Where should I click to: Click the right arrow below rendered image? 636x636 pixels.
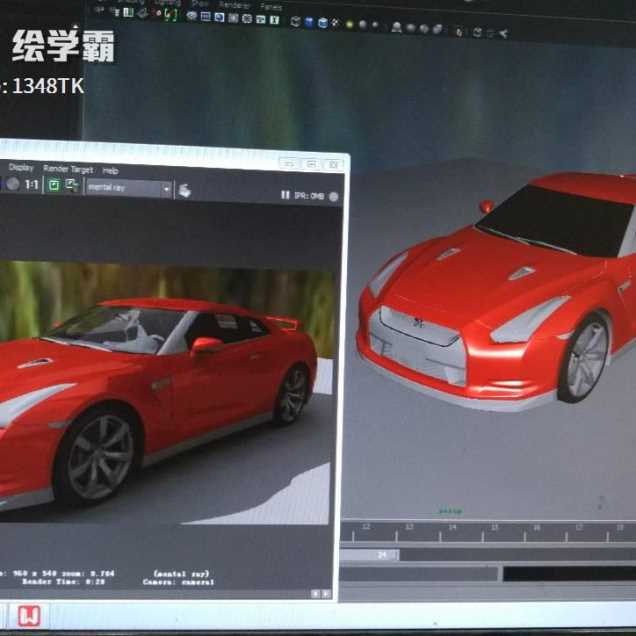(x=325, y=594)
